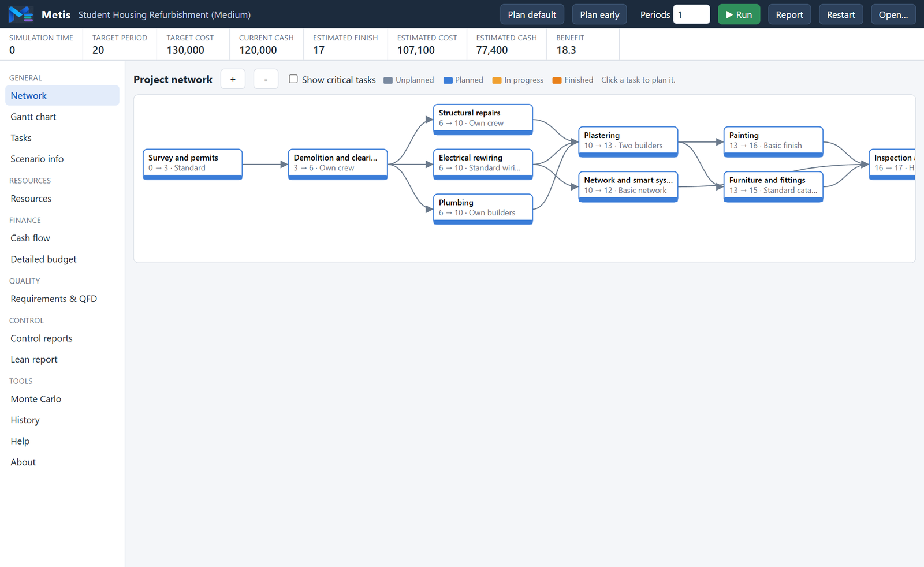Image resolution: width=924 pixels, height=567 pixels.
Task: Open Detailed budget
Action: click(62, 259)
